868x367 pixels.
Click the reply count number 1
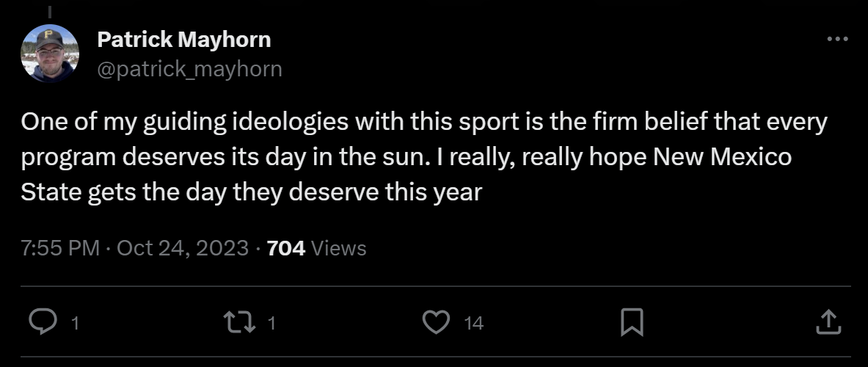pos(76,323)
